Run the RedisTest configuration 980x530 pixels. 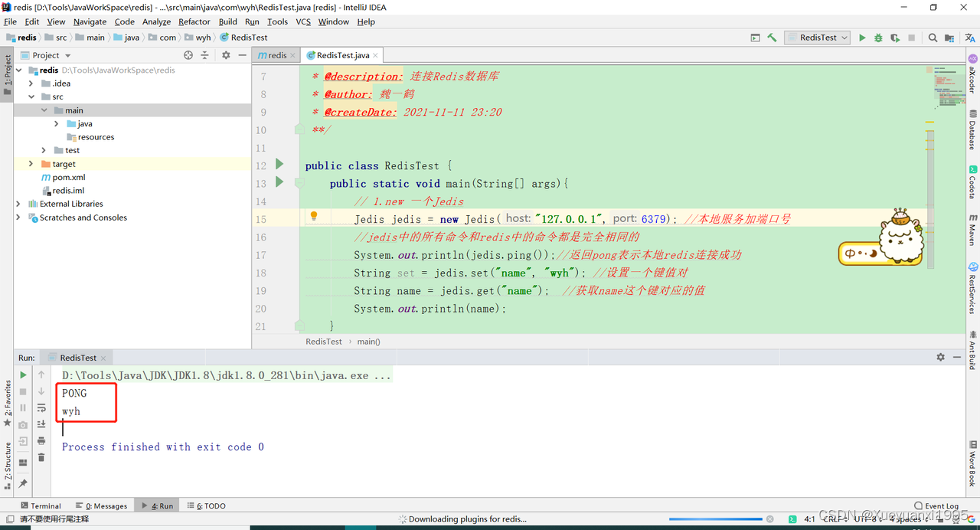pyautogui.click(x=862, y=36)
